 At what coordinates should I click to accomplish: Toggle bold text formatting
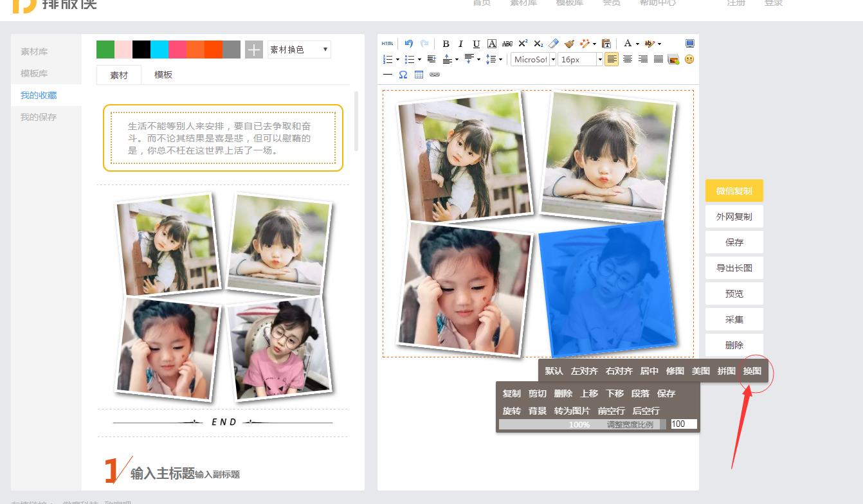(446, 44)
